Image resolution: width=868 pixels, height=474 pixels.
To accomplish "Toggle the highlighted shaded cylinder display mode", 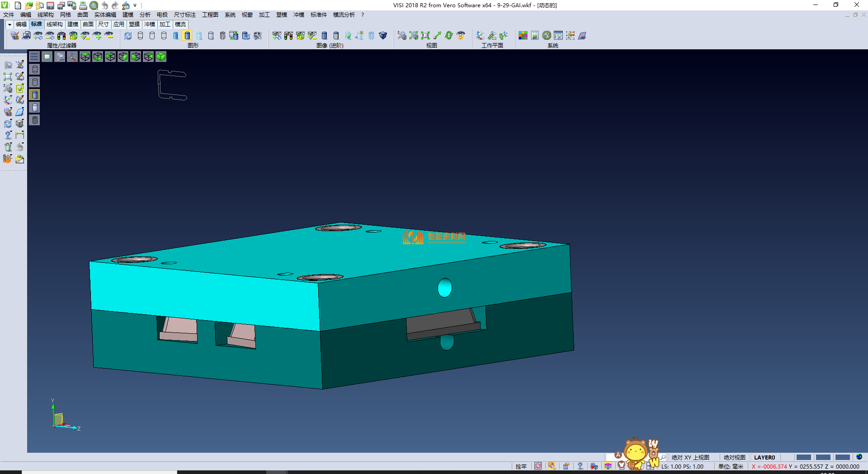I will [x=187, y=35].
